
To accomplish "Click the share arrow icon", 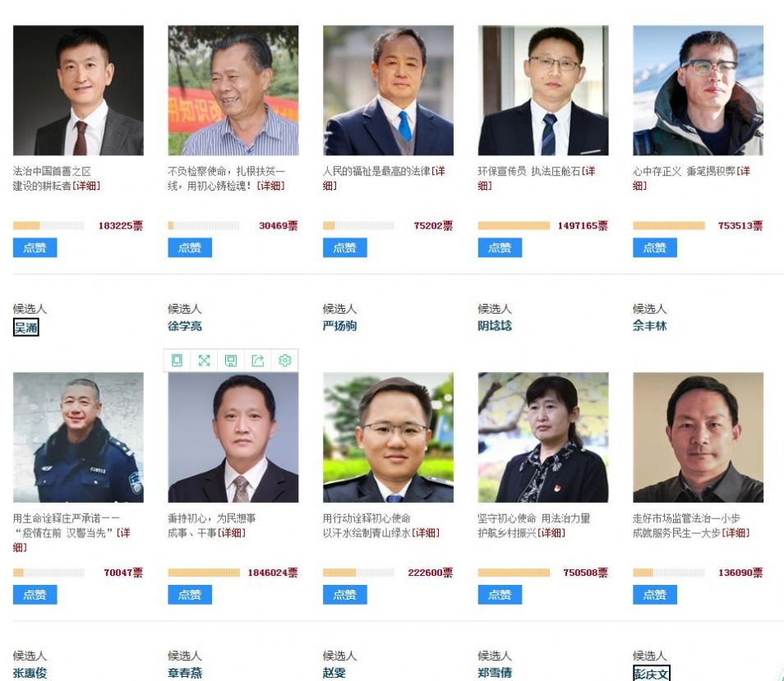I will tap(257, 361).
